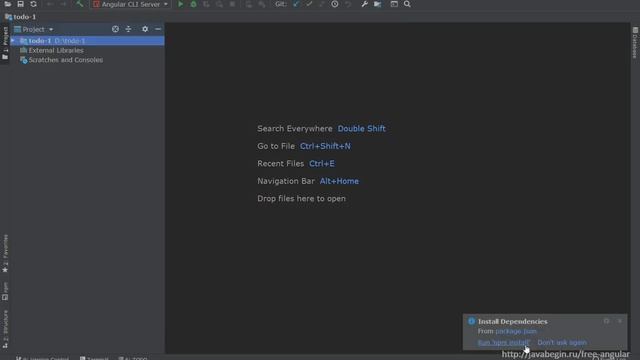
Task: Open the Project panel gear settings
Action: 145,29
